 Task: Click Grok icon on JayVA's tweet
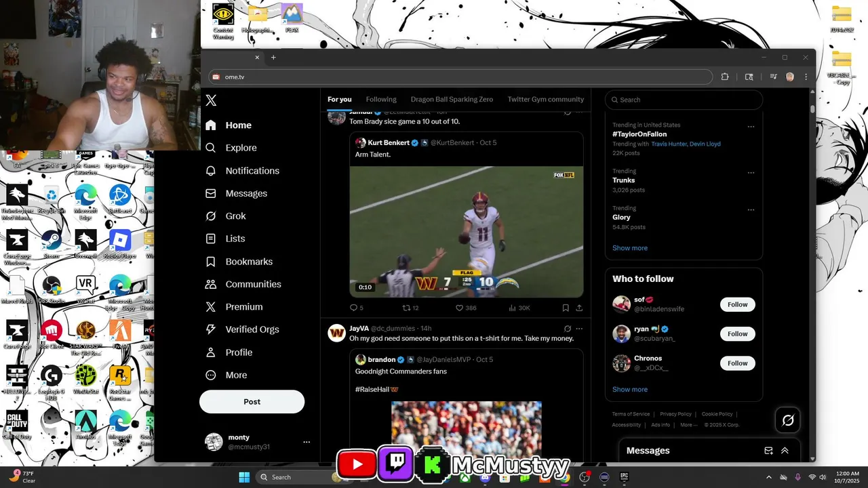568,329
